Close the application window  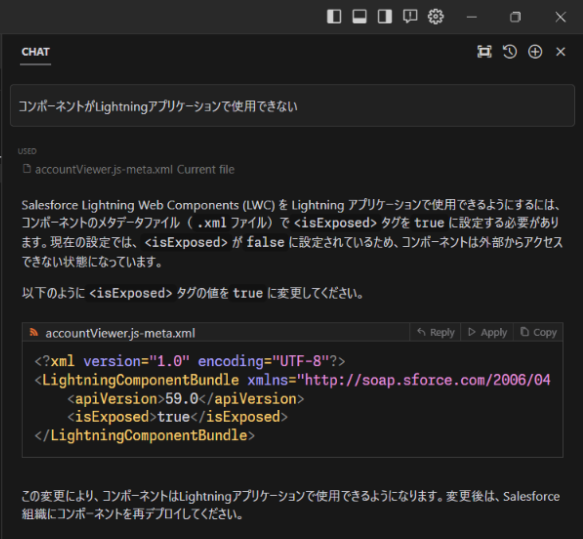pyautogui.click(x=560, y=17)
